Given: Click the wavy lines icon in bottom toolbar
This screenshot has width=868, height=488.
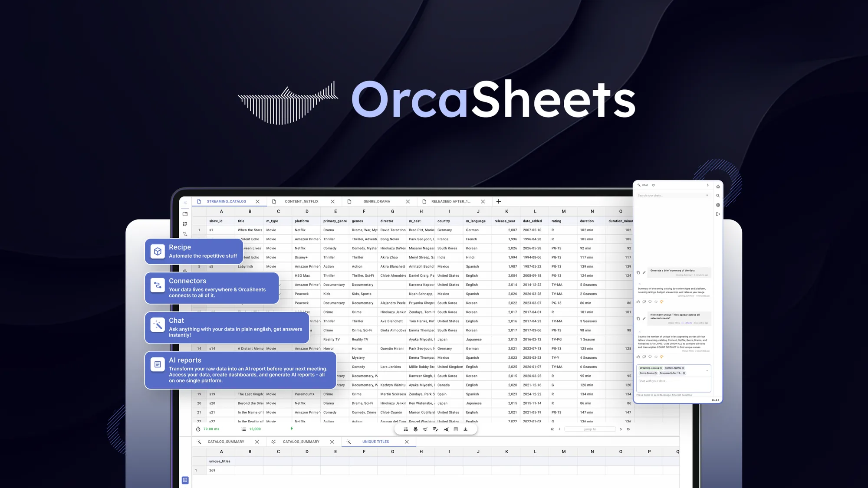Looking at the screenshot, I should coord(425,429).
